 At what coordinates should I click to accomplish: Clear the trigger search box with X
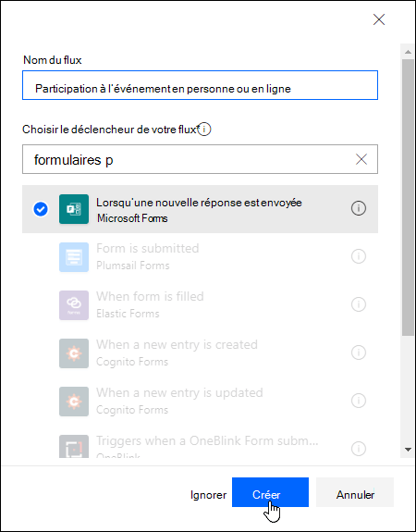point(361,159)
